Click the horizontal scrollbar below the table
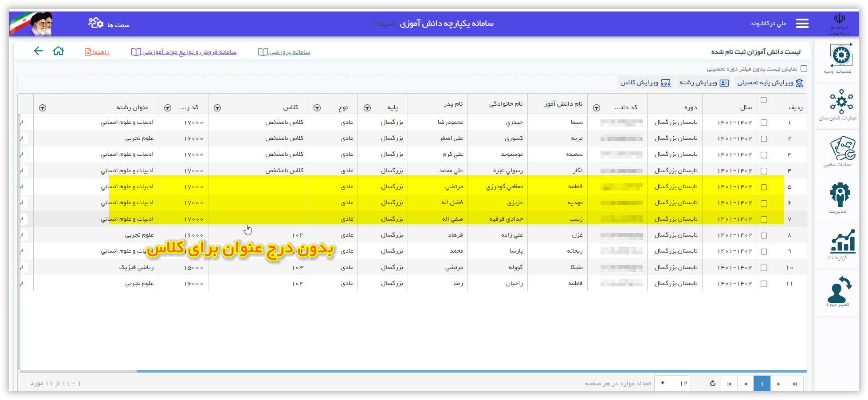 click(x=470, y=371)
